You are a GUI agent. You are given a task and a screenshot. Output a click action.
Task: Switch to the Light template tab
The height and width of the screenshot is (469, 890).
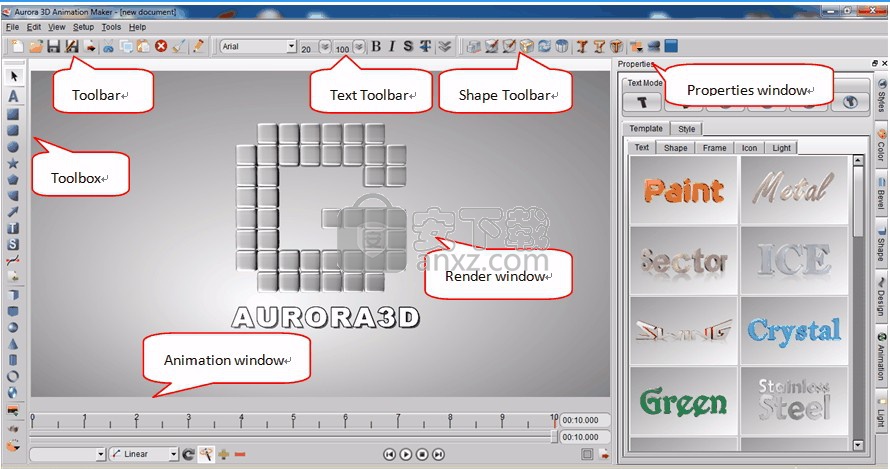pos(781,148)
